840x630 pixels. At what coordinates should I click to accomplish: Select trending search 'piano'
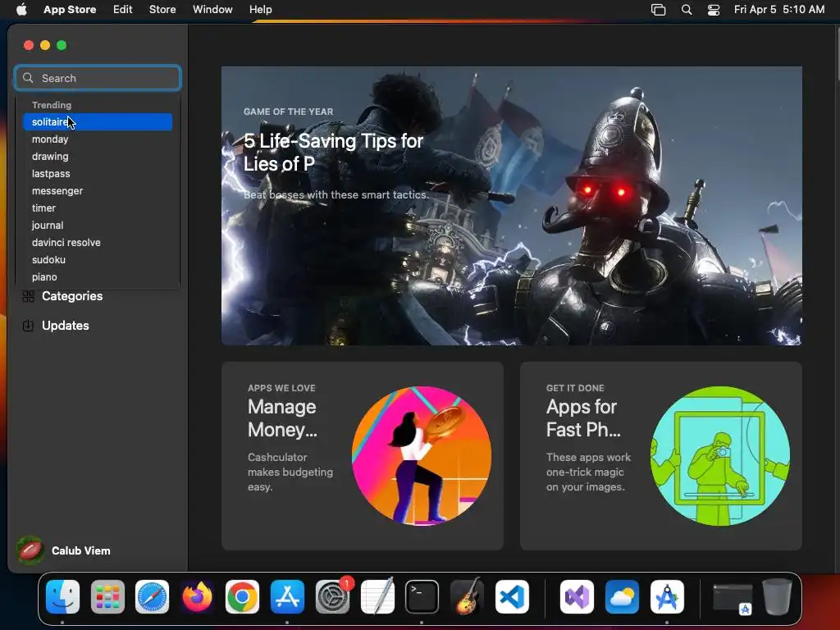pyautogui.click(x=98, y=276)
